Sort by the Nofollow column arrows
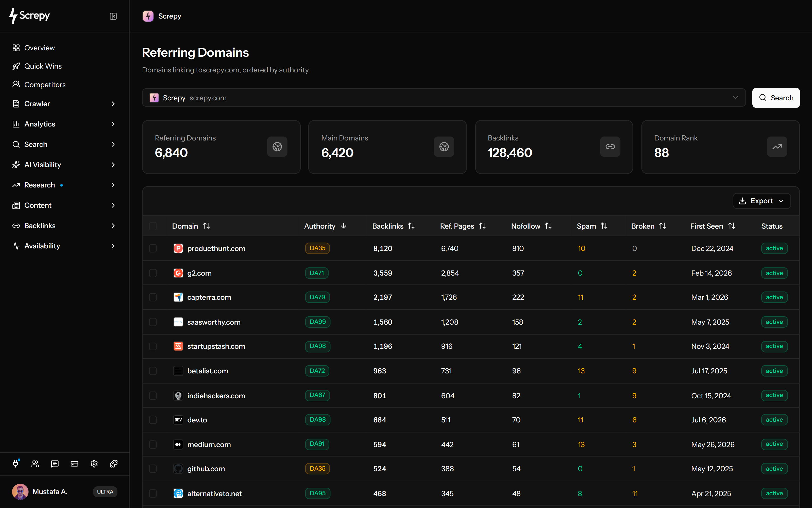Image resolution: width=812 pixels, height=508 pixels. (x=548, y=226)
